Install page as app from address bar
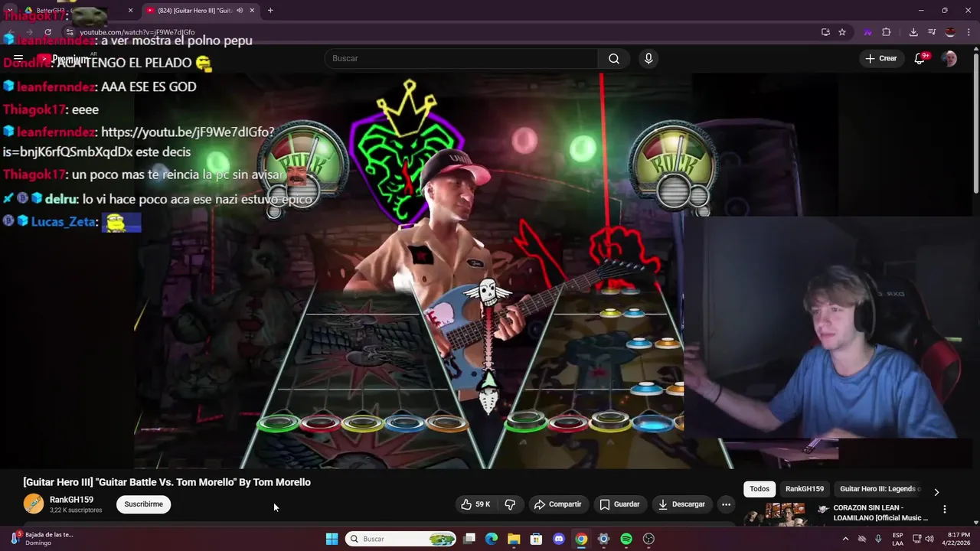 click(825, 32)
